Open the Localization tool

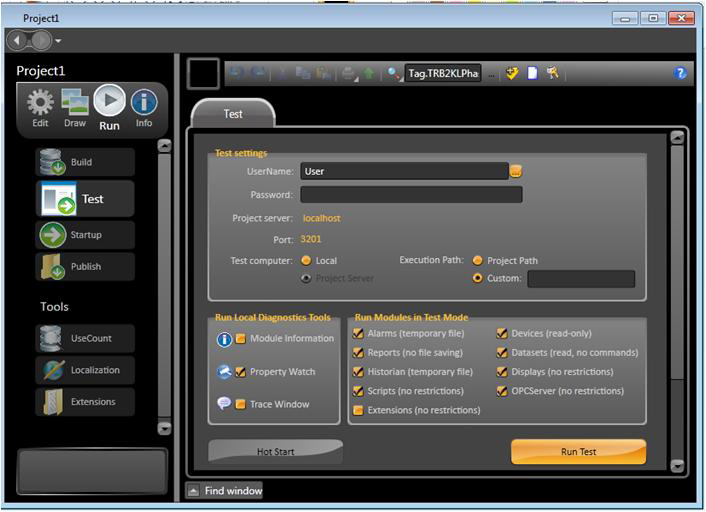[84, 370]
